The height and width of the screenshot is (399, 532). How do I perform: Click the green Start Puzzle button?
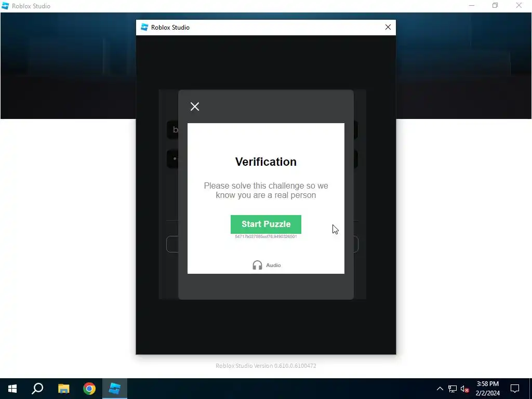(265, 224)
